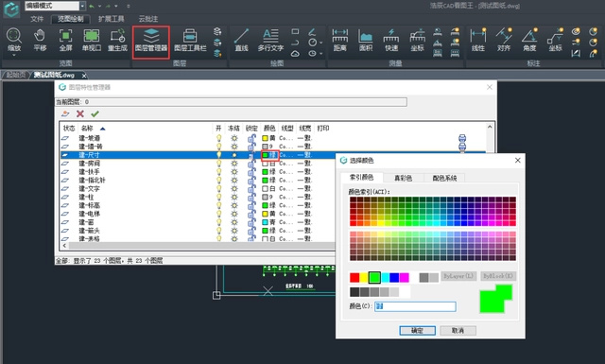Click the 角度 angle dimension tool
Screen dimensions: 605x364
[x=529, y=41]
